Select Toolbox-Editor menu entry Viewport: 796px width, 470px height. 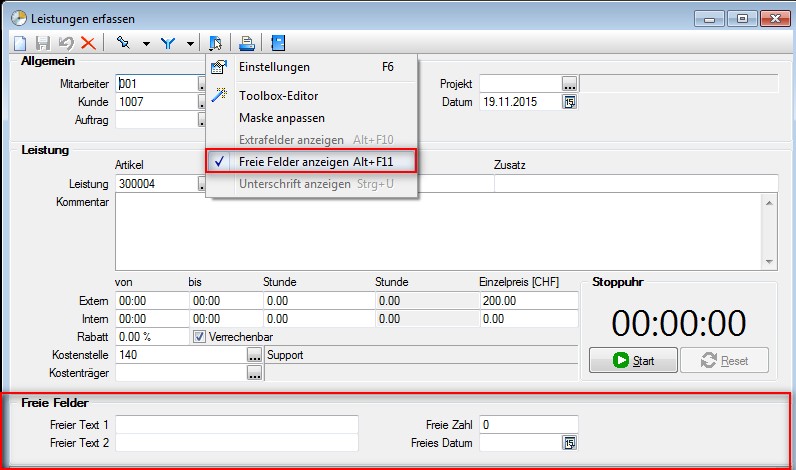(278, 95)
